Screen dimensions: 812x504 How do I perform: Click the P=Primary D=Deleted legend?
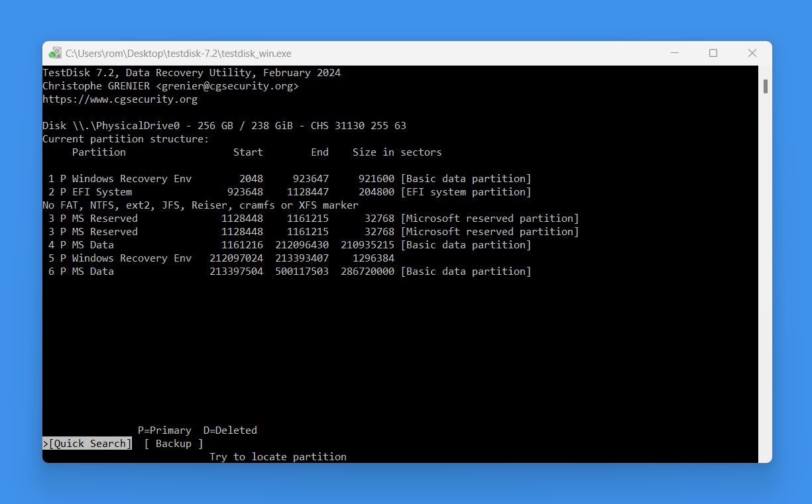coord(198,430)
